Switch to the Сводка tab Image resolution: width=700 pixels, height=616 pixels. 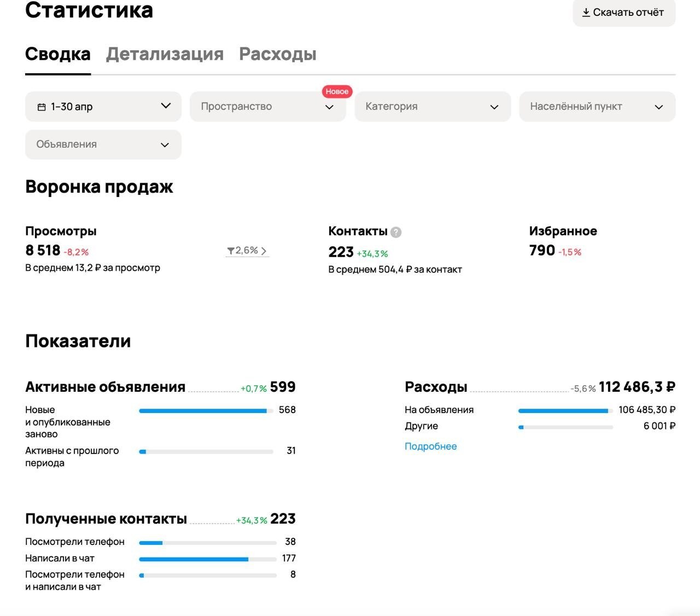(x=58, y=54)
